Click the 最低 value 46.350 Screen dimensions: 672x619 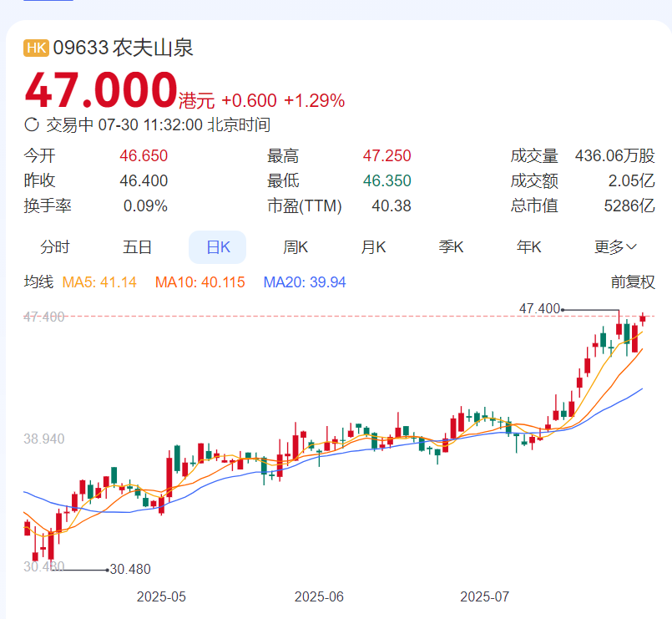click(x=387, y=180)
